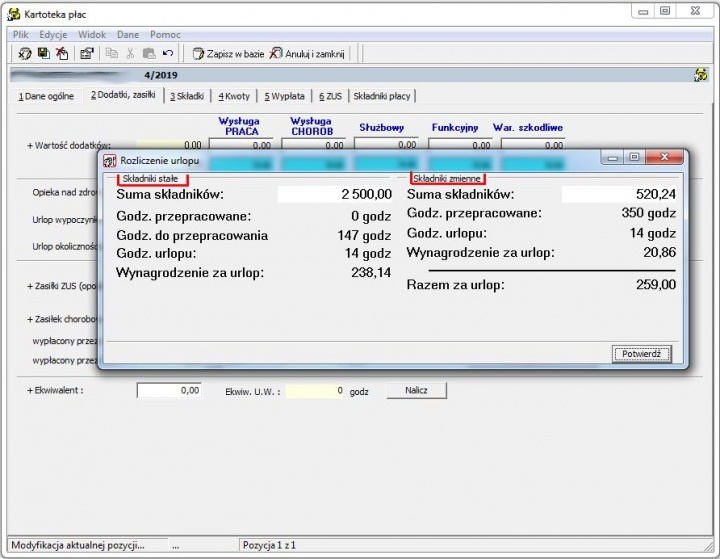Click the Wartość dodatków total field
This screenshot has width=720, height=559.
[x=169, y=145]
